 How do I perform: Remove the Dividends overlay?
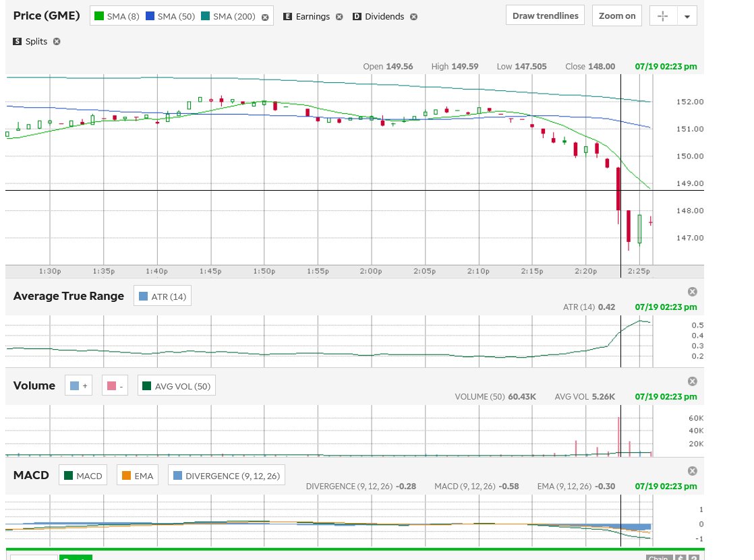pyautogui.click(x=413, y=17)
